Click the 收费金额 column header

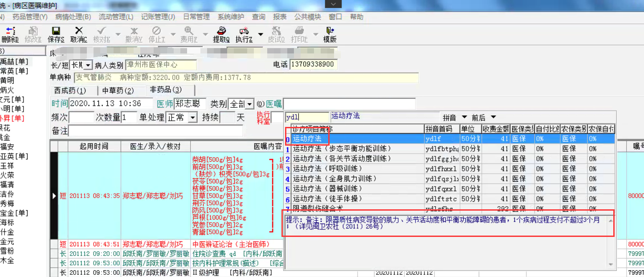[x=496, y=129]
